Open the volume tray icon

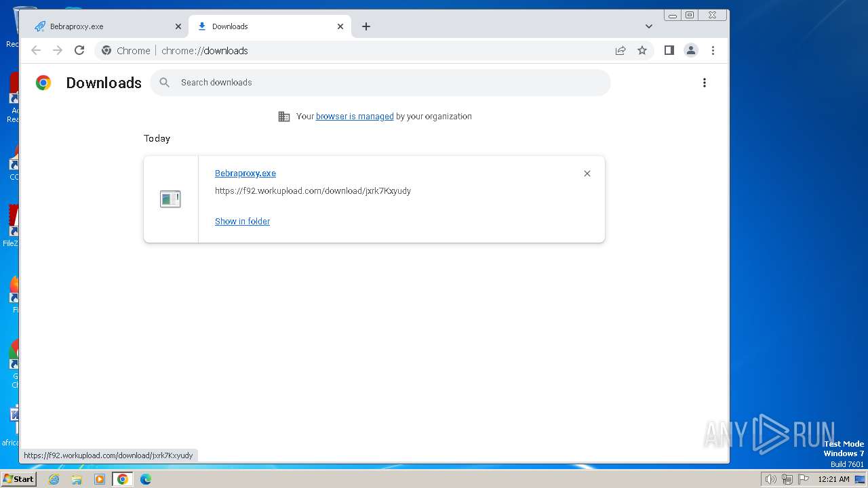coord(770,479)
